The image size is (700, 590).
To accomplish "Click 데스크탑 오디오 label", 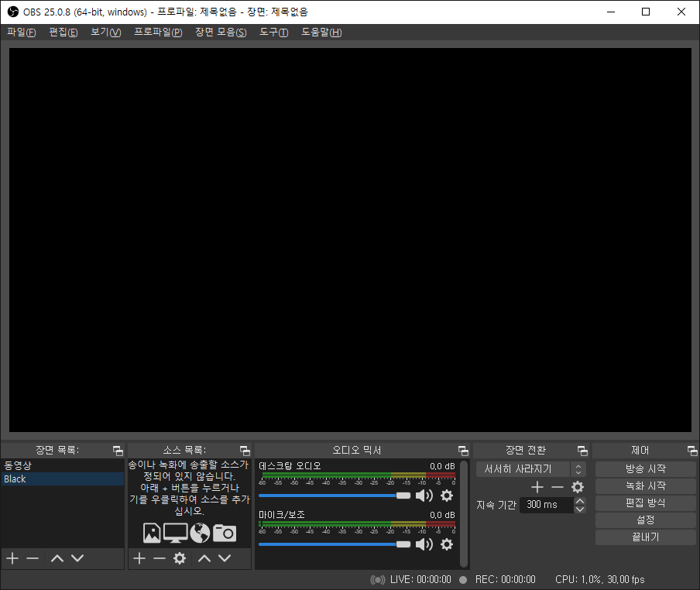I will [290, 466].
